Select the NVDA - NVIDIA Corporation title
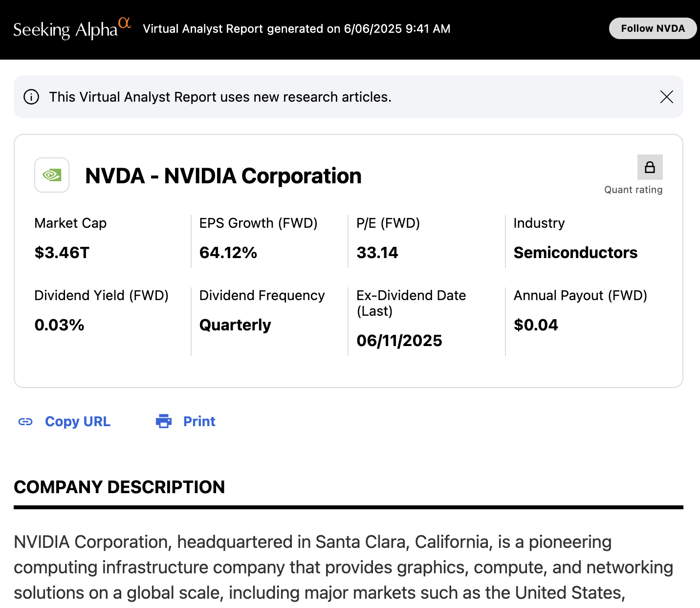Viewport: 700px width, 608px height. pos(223,176)
